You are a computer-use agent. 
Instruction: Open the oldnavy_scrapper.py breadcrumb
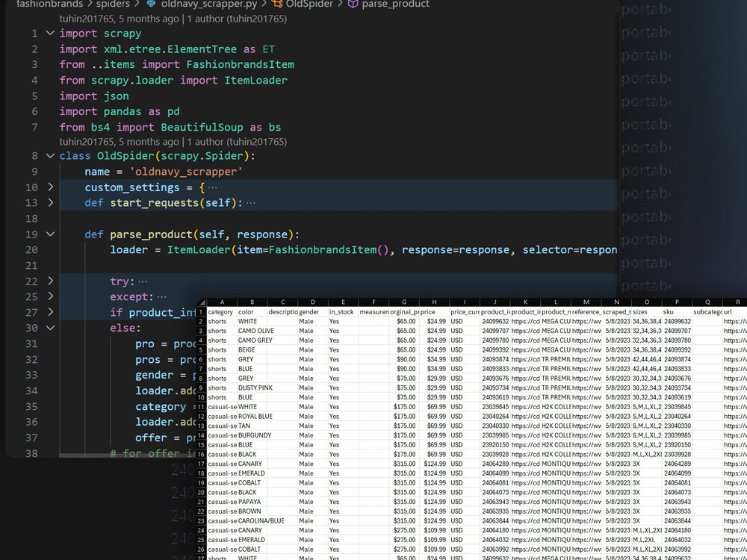point(209,4)
